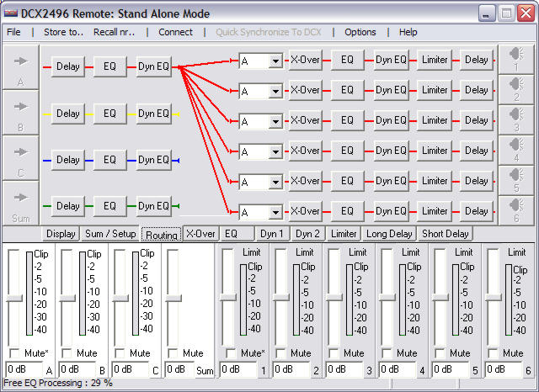
Task: Click the DCX2496 title bar app icon
Action: (x=11, y=13)
